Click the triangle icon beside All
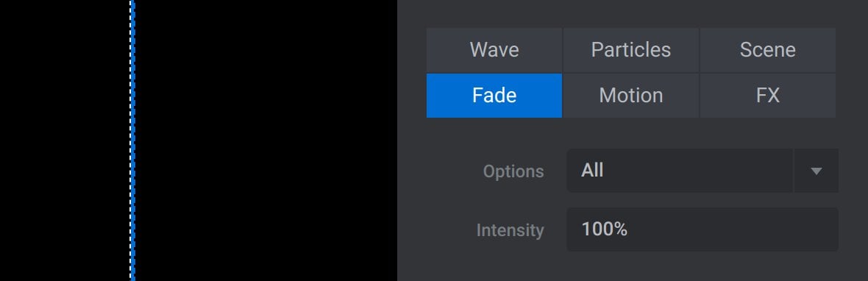This screenshot has height=281, width=868. 816,171
